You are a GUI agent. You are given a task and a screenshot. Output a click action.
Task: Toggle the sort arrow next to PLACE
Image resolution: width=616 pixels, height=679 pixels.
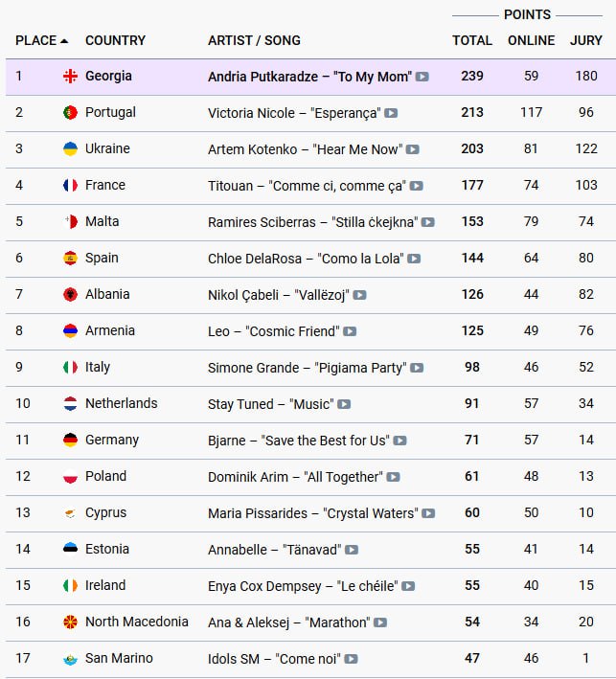coord(64,41)
